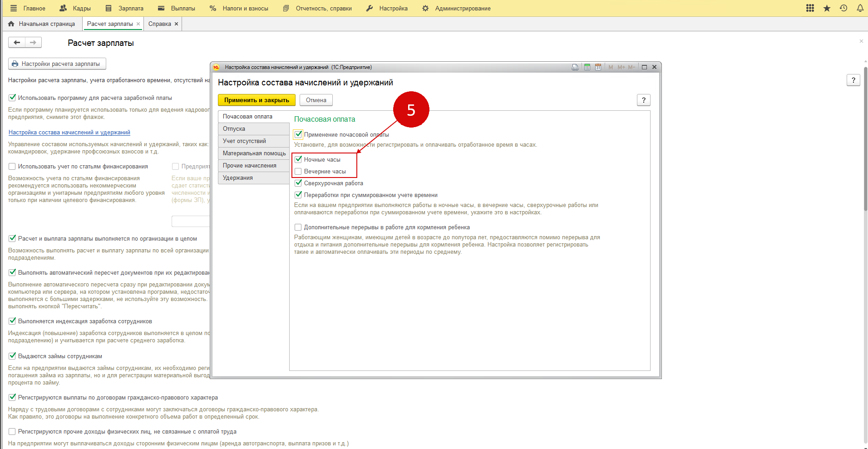Screen dimensions: 868x449
Task: Open the Кадры menu
Action: pos(75,8)
